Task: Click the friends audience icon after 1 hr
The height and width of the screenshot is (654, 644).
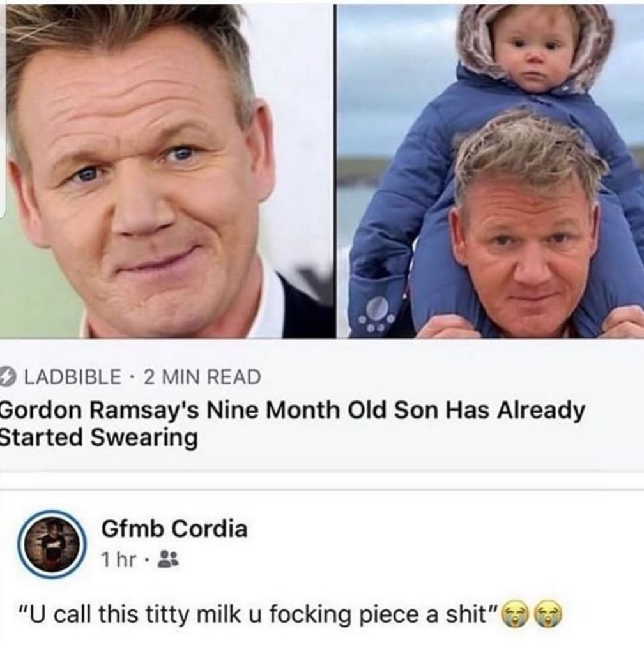Action: (x=168, y=559)
